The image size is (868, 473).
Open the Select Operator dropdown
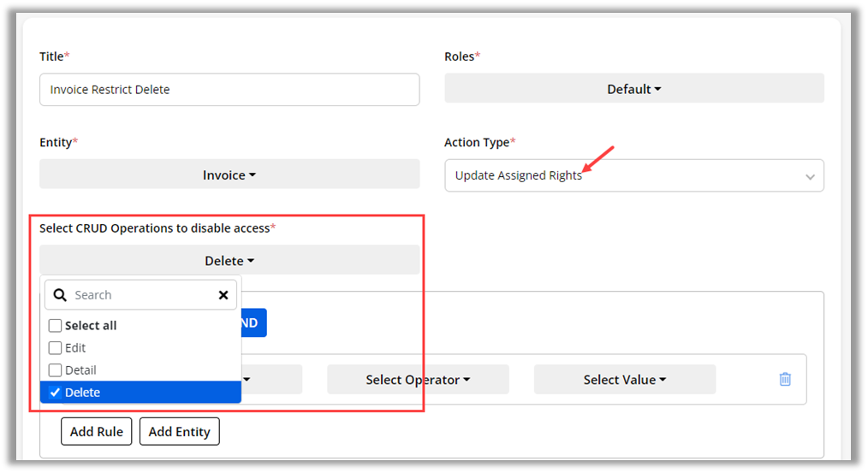[418, 380]
